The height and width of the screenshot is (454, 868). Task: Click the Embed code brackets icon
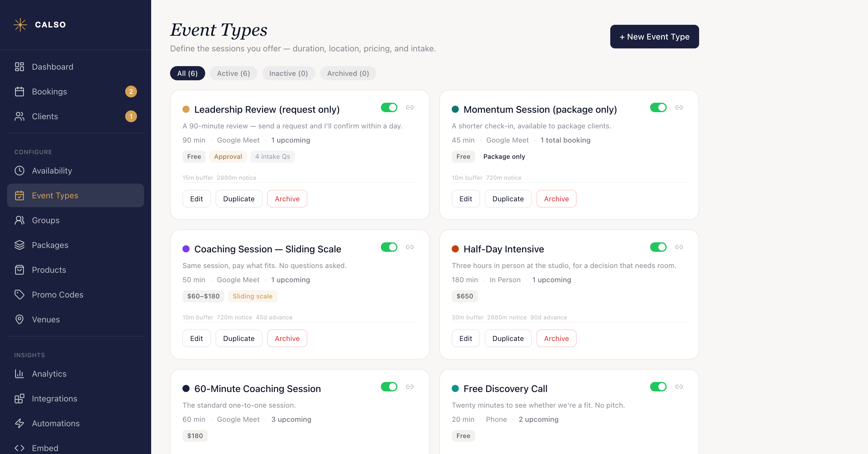(19, 448)
